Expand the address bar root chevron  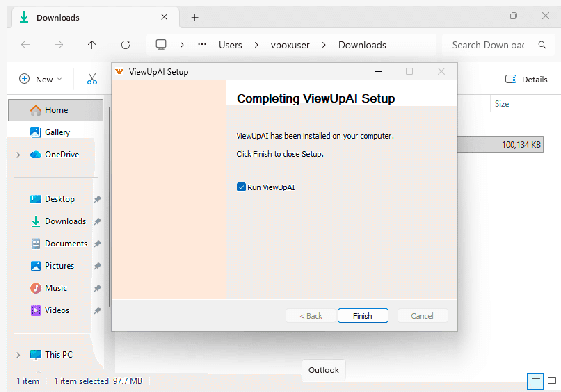tap(182, 45)
